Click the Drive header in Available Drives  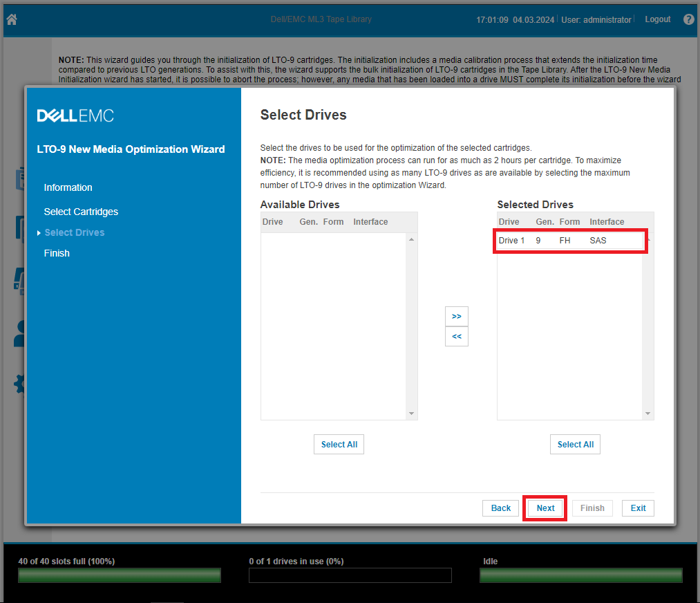(x=272, y=222)
